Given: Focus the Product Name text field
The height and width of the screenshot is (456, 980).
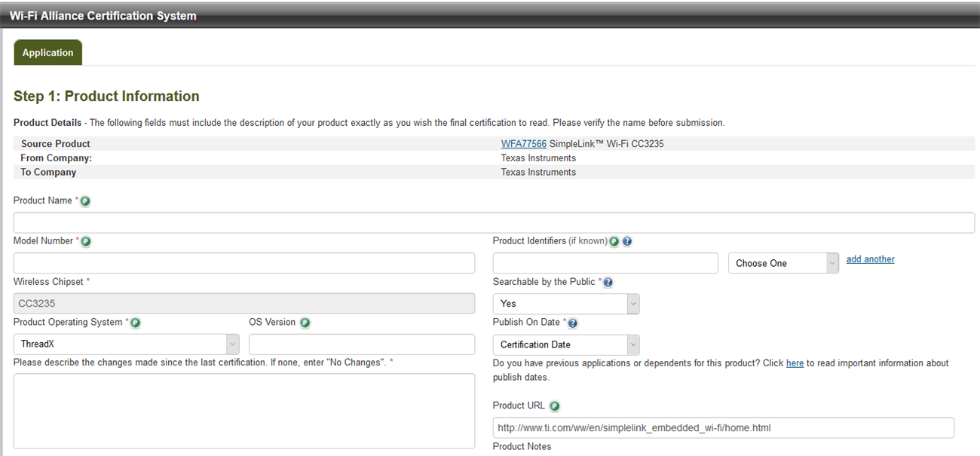Looking at the screenshot, I should 494,223.
